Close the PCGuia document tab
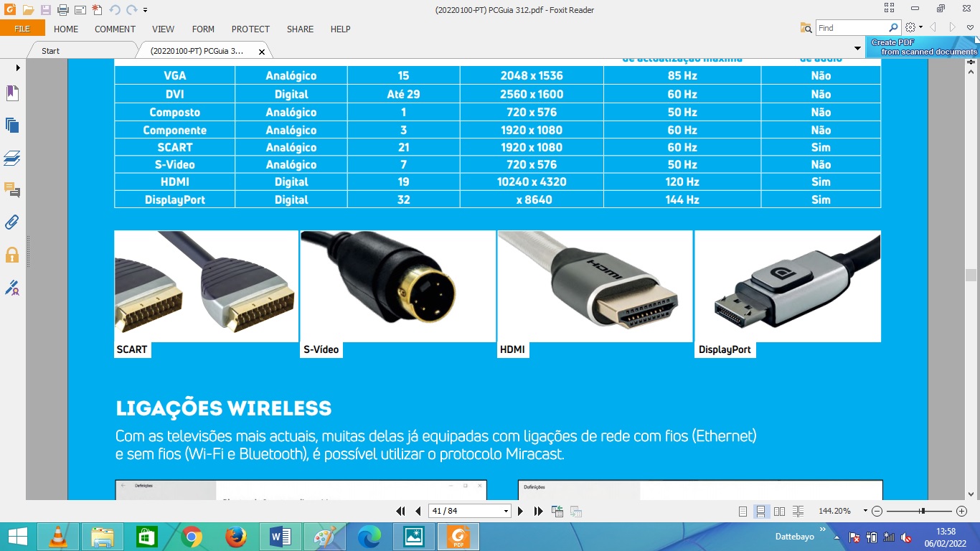The image size is (980, 551). pos(262,52)
